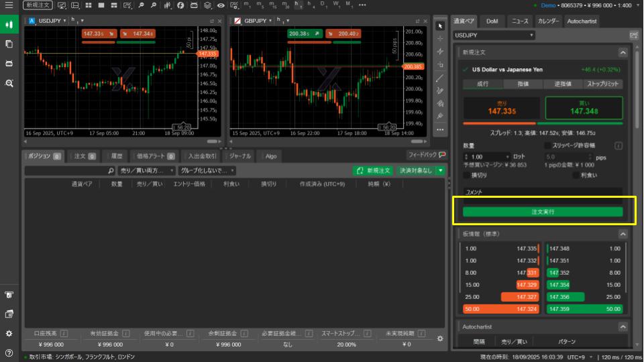
Task: Select the D1 timeframe in top toolbar
Action: [x=323, y=5]
